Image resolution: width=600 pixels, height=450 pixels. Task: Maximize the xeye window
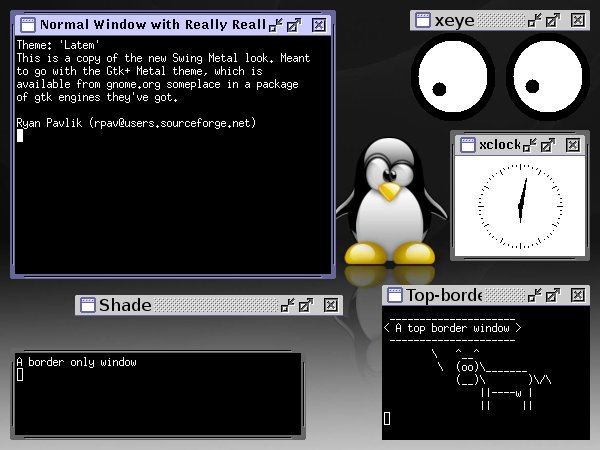point(553,20)
